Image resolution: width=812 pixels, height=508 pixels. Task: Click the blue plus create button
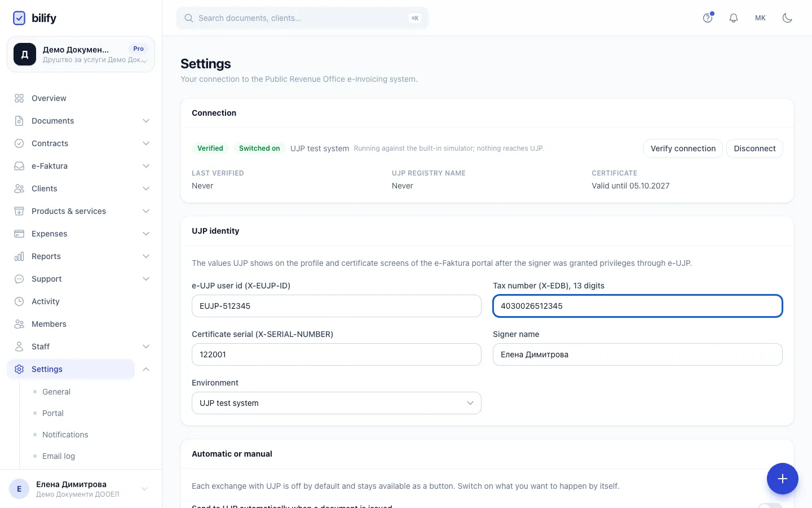(x=782, y=479)
